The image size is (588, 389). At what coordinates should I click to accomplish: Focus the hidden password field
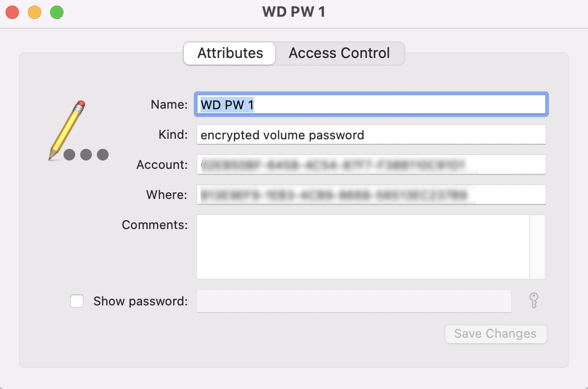click(x=354, y=302)
